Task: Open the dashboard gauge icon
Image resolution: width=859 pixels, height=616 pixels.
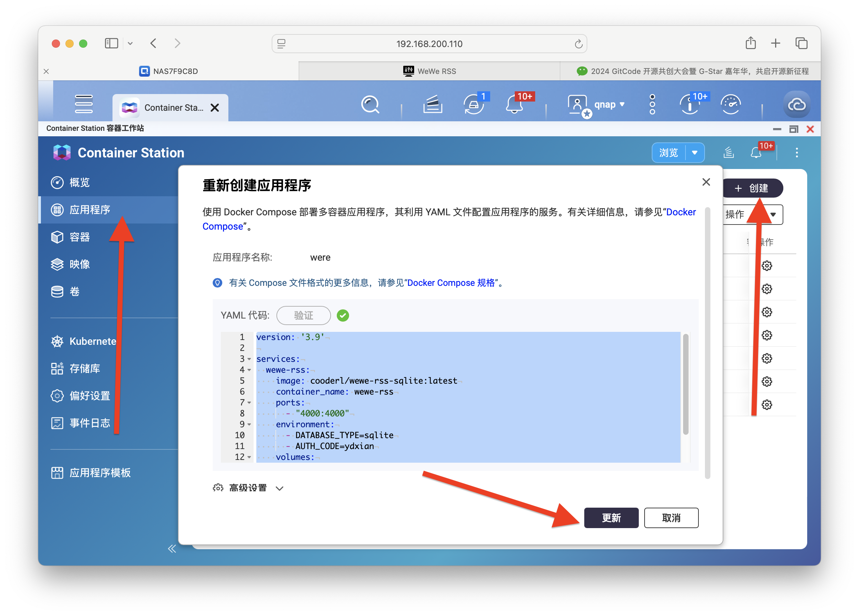Action: point(730,104)
